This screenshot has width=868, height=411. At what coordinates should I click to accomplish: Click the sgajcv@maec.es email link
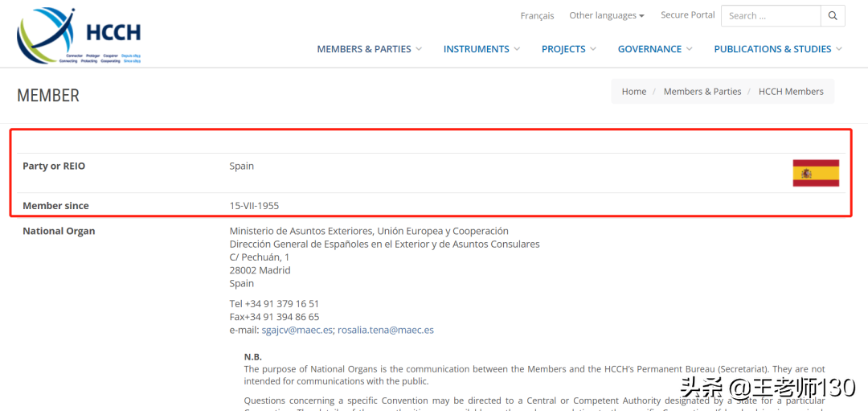point(297,330)
